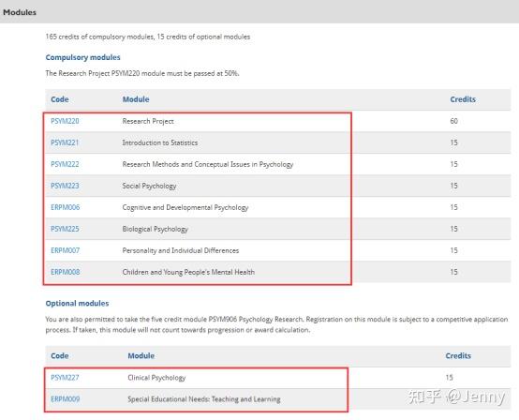
Task: Click the Credits header in optional modules table
Action: [x=458, y=355]
